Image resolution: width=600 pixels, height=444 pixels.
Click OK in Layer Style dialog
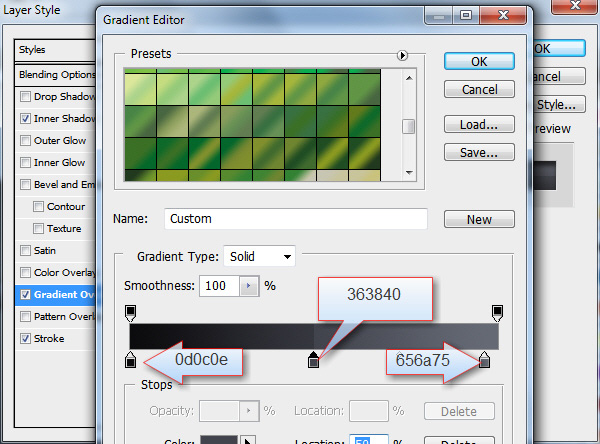[x=559, y=49]
